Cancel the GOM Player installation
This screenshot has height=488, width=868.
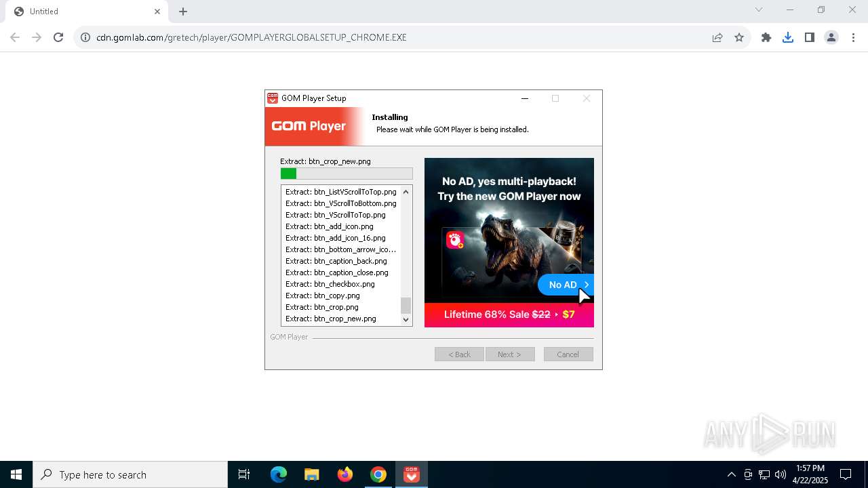(x=568, y=354)
